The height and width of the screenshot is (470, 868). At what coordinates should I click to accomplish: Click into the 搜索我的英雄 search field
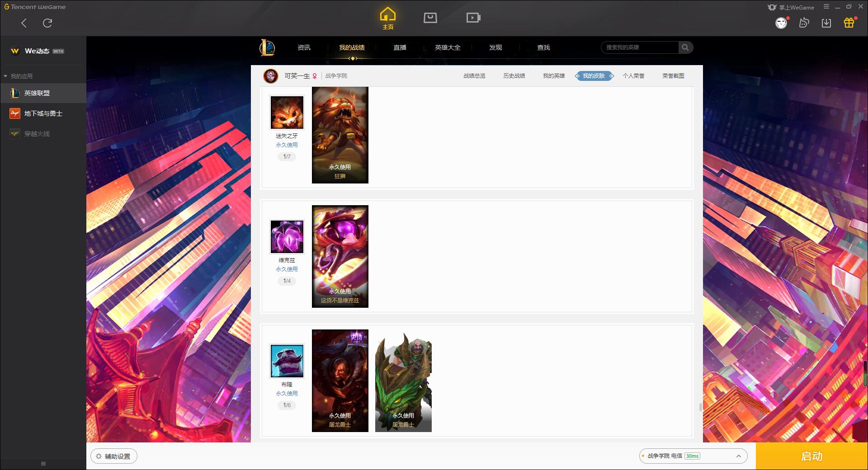(640, 47)
